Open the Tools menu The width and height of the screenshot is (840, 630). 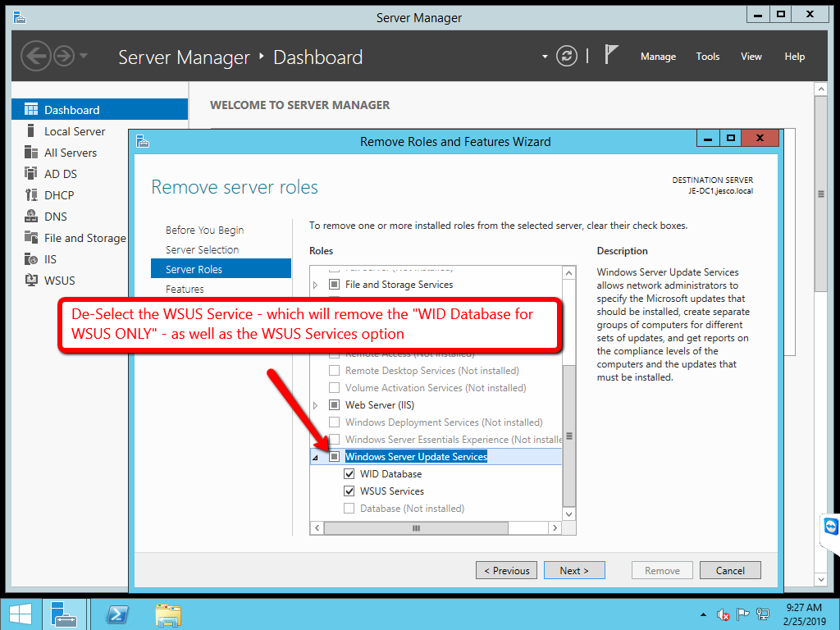point(707,57)
